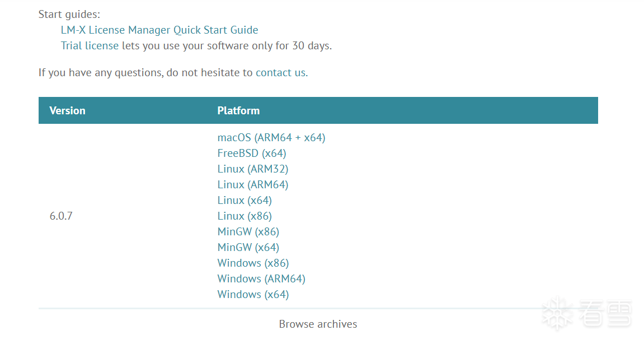Follow the contact us link
Image resolution: width=644 pixels, height=344 pixels.
[281, 73]
